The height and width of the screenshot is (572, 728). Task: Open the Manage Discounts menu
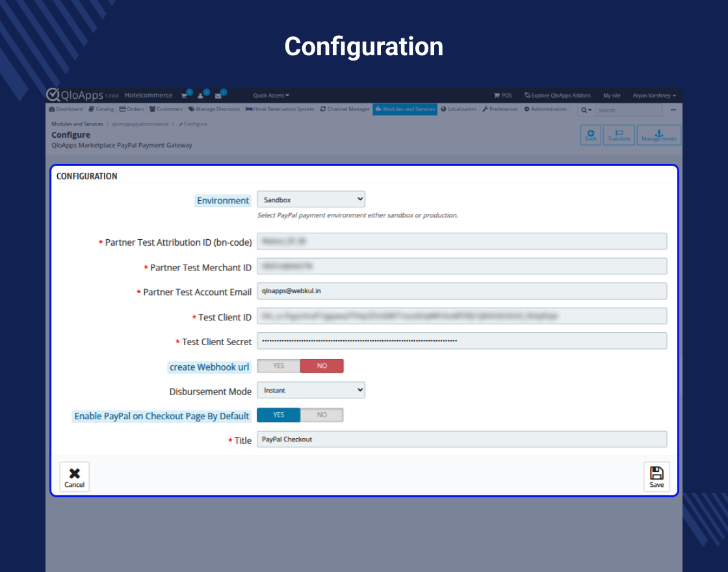(x=214, y=110)
